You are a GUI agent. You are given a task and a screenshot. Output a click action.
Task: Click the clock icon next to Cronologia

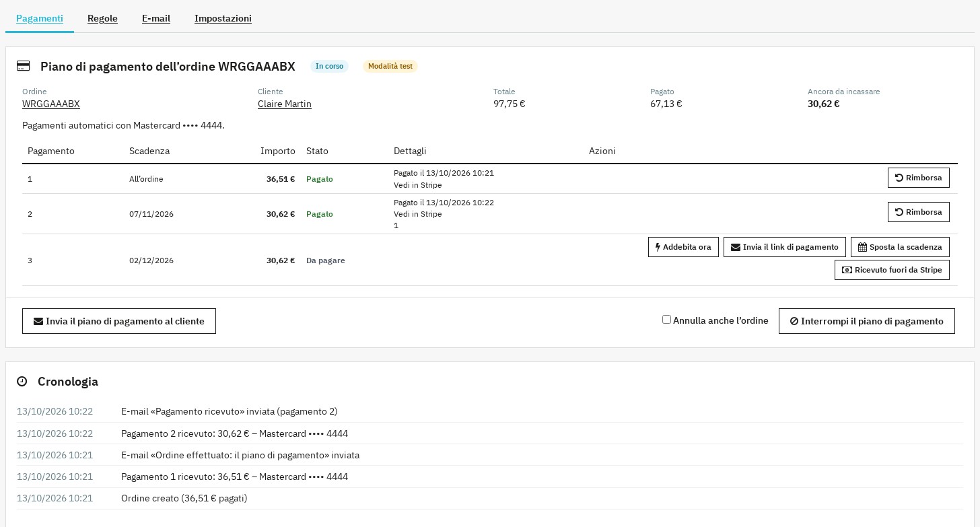22,382
